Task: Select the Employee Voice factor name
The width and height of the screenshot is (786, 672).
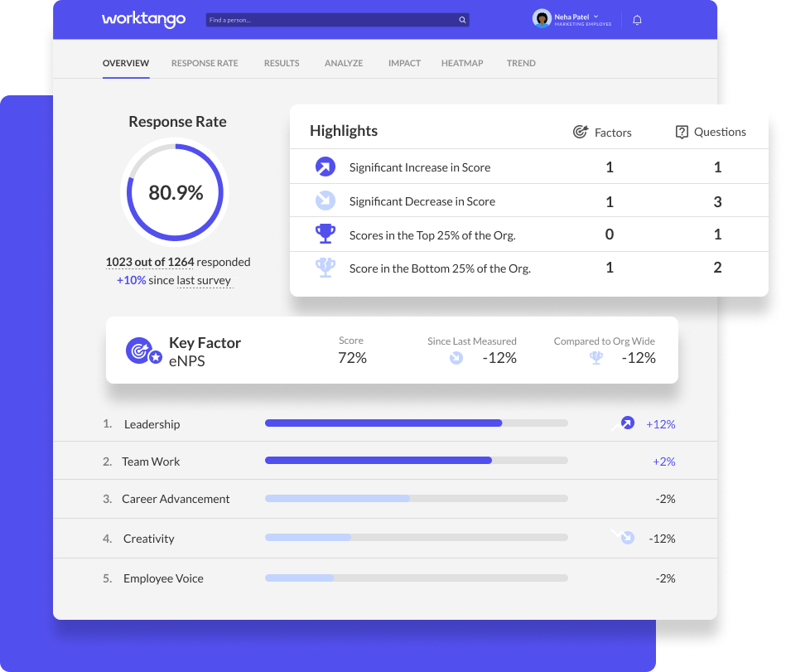Action: [163, 578]
